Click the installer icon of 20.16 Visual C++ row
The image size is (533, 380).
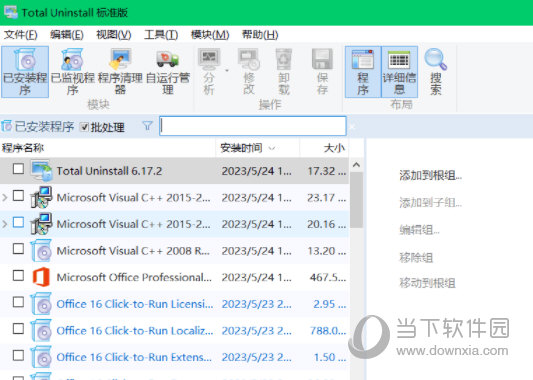tap(41, 224)
